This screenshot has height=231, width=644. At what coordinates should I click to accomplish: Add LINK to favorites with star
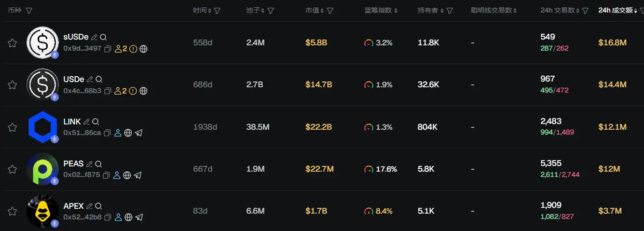[13, 127]
